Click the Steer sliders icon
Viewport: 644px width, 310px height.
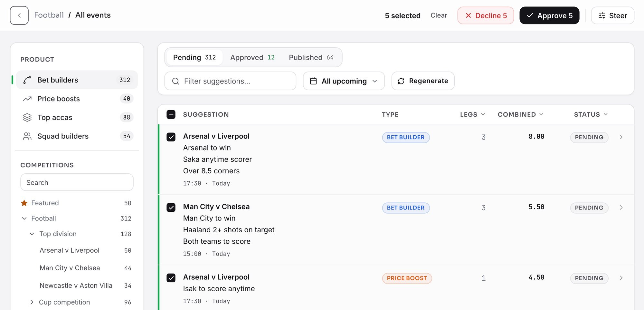click(602, 15)
